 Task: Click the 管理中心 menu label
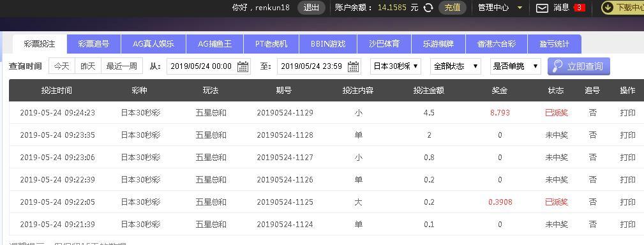(493, 8)
